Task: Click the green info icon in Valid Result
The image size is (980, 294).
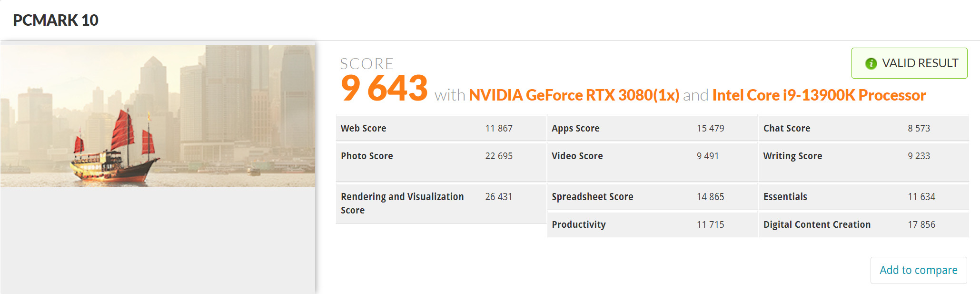Action: click(x=871, y=63)
